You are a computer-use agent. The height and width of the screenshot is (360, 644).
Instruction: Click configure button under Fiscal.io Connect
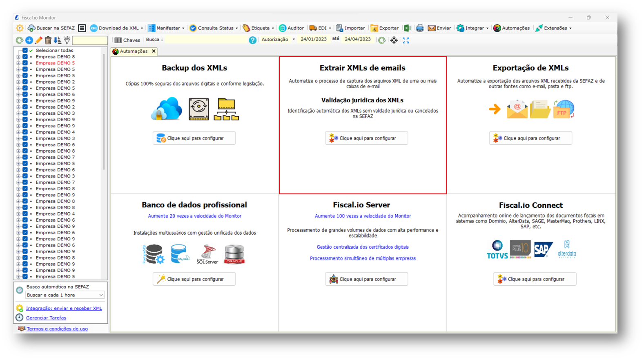click(535, 279)
